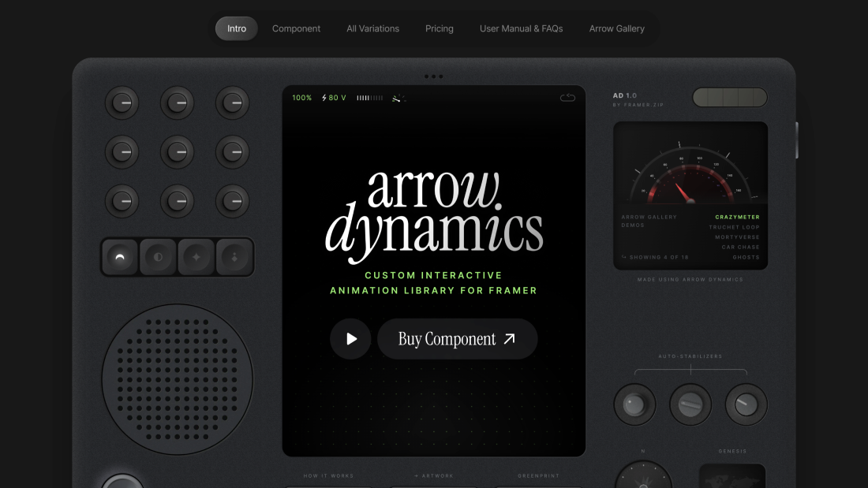Toggle the middle Auto-Stabilizers knob
Screen dimensions: 868x488
pos(690,404)
